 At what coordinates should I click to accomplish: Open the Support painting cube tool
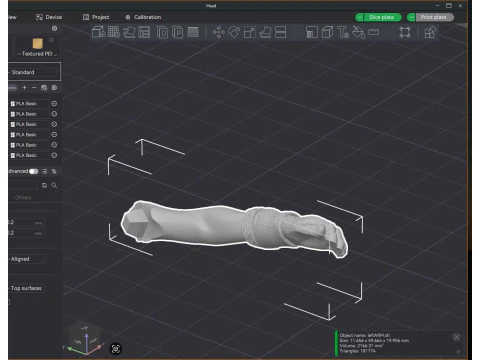(327, 32)
